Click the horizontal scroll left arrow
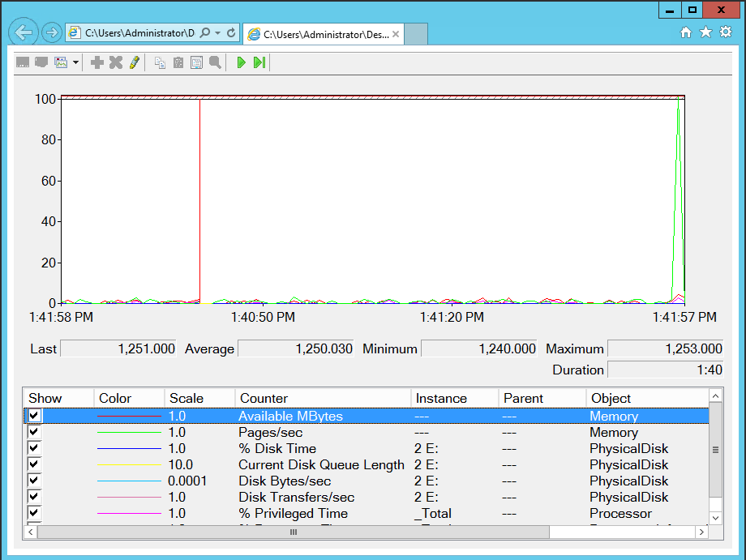The image size is (746, 560). click(x=31, y=532)
